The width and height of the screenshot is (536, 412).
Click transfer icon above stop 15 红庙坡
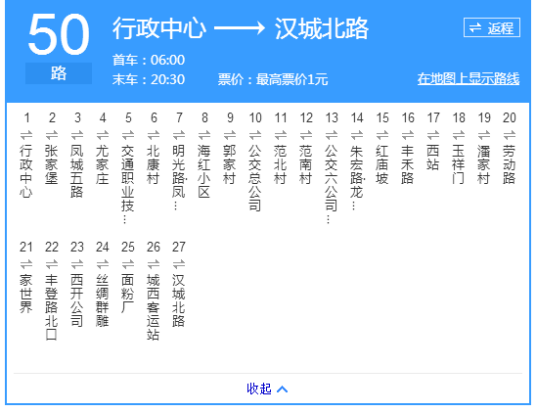[x=382, y=135]
